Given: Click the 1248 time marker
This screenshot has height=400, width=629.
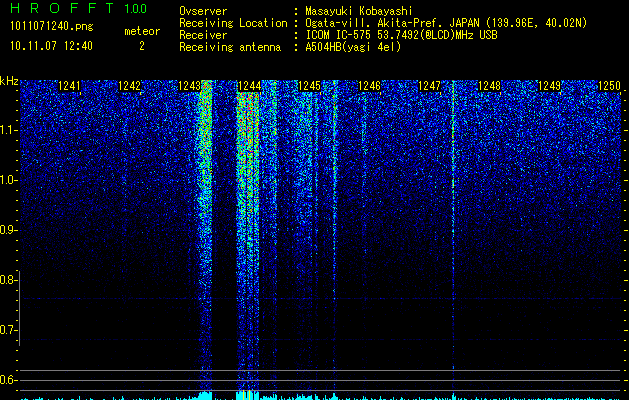Looking at the screenshot, I should [x=489, y=86].
